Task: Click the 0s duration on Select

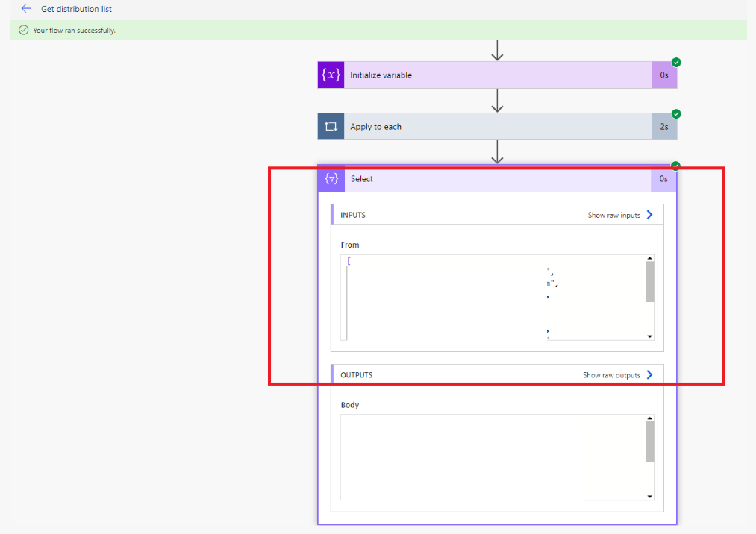Action: [663, 179]
